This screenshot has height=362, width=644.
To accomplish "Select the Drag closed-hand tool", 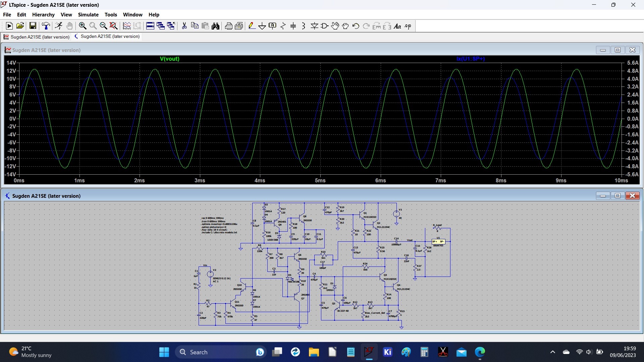I will pos(345,26).
